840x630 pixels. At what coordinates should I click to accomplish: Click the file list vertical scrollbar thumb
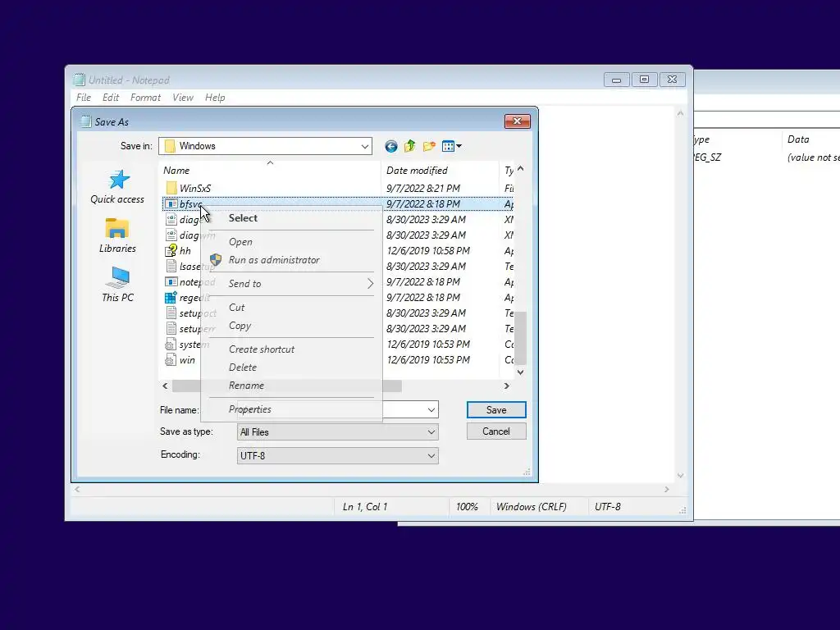pyautogui.click(x=520, y=337)
